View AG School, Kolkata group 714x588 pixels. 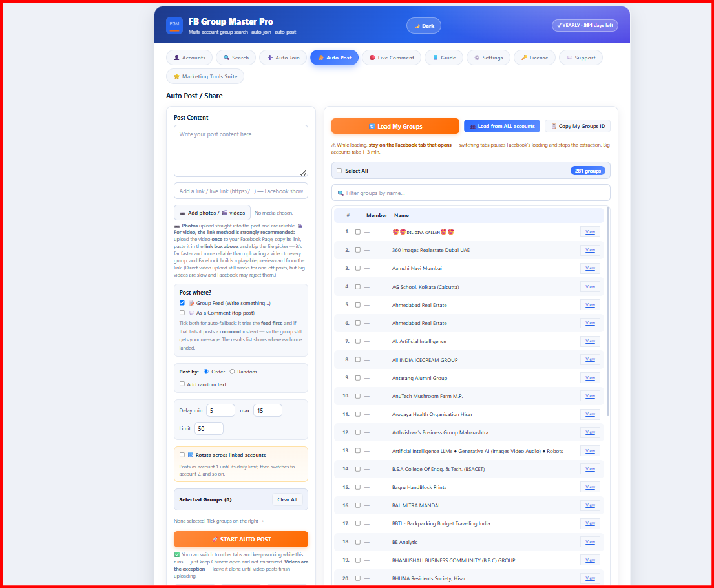pyautogui.click(x=590, y=287)
